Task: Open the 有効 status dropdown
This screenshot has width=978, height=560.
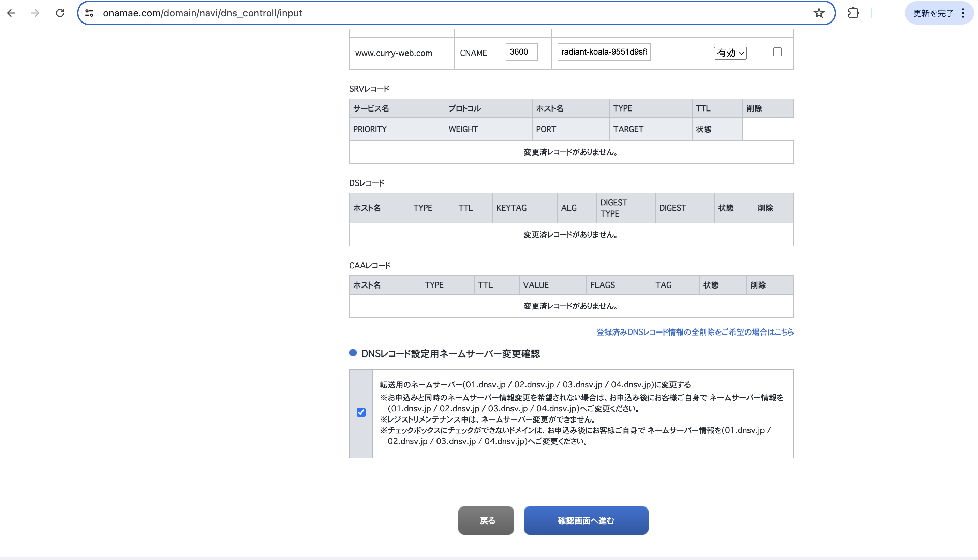Action: 730,53
